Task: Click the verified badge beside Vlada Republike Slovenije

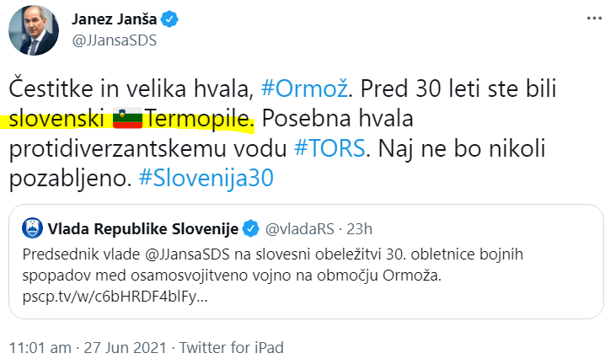Action: point(250,227)
